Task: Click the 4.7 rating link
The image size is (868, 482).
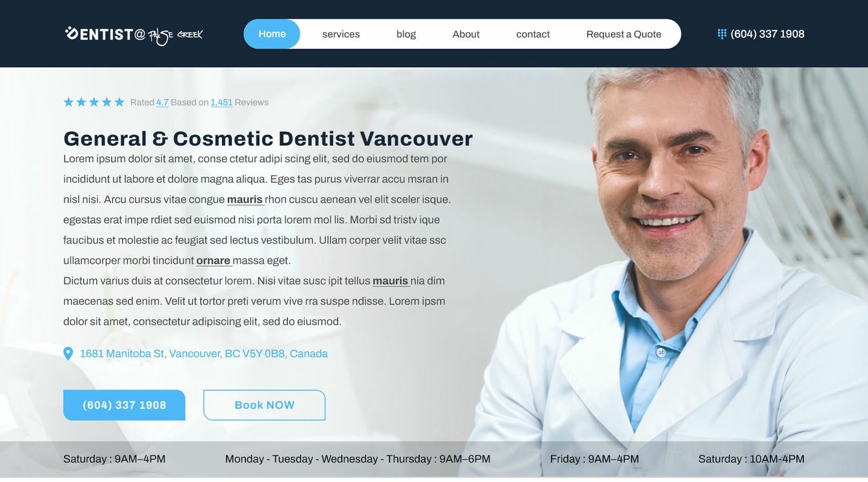Action: 162,102
